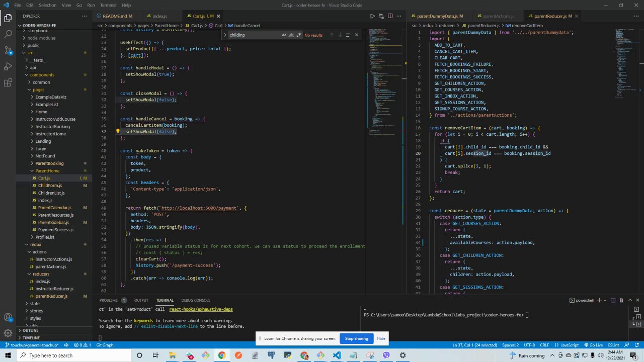Open the Run and Debug view
The image size is (644, 362).
(x=8, y=67)
